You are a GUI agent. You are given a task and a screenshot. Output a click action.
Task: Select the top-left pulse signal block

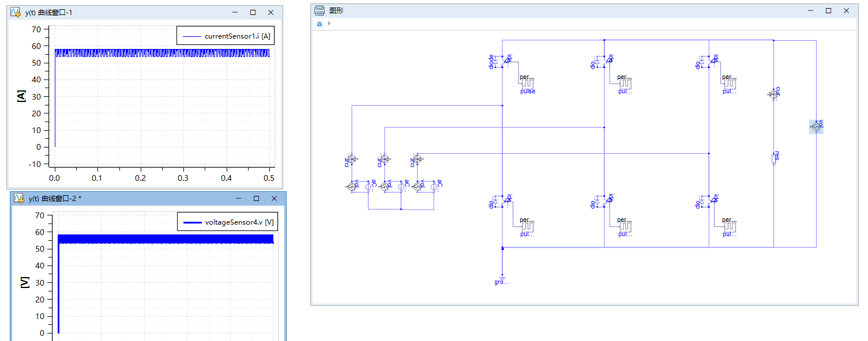click(528, 84)
